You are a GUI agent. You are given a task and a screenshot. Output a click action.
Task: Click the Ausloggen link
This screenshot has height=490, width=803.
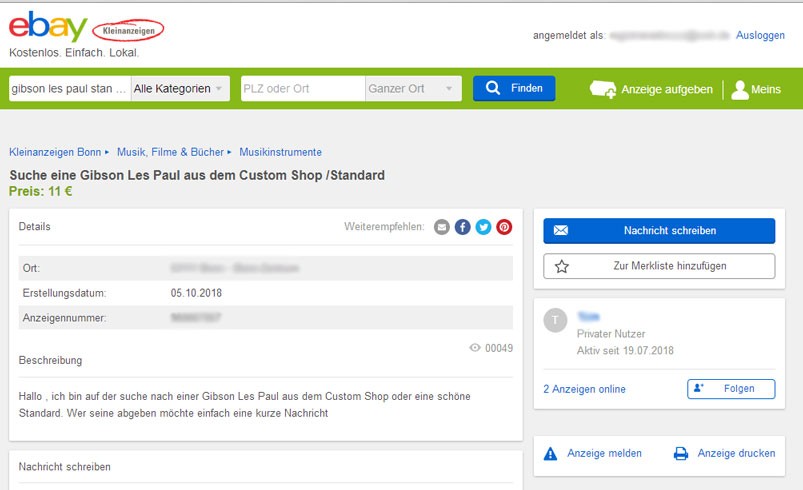point(760,35)
